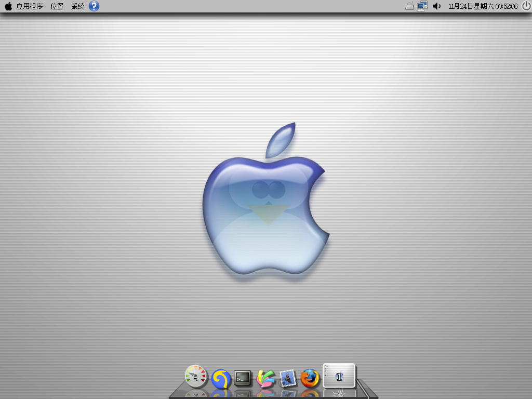Launch Firefox from the dock
The image size is (532, 399).
point(310,378)
